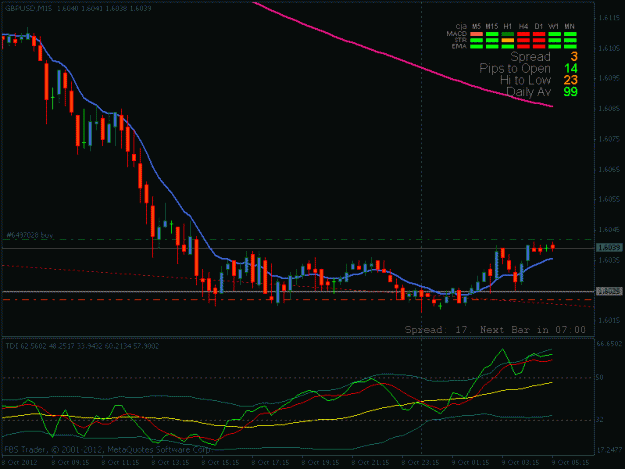Click the pink moving average line

[401, 61]
